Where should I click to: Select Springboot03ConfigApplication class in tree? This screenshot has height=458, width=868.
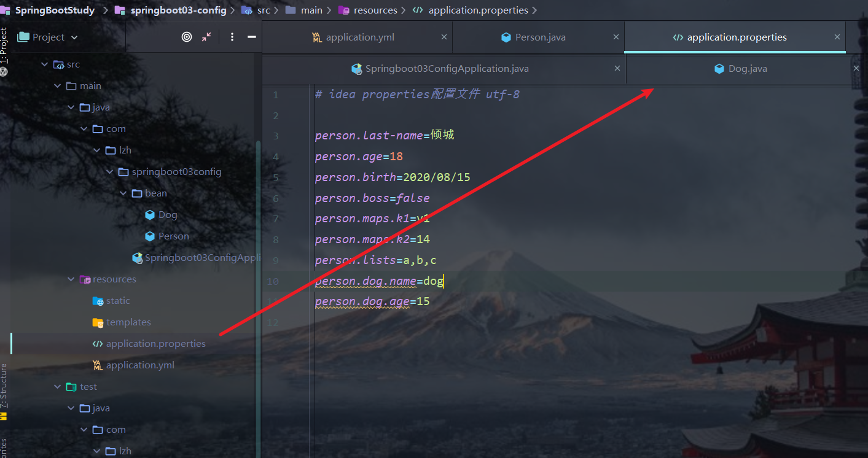(x=203, y=258)
